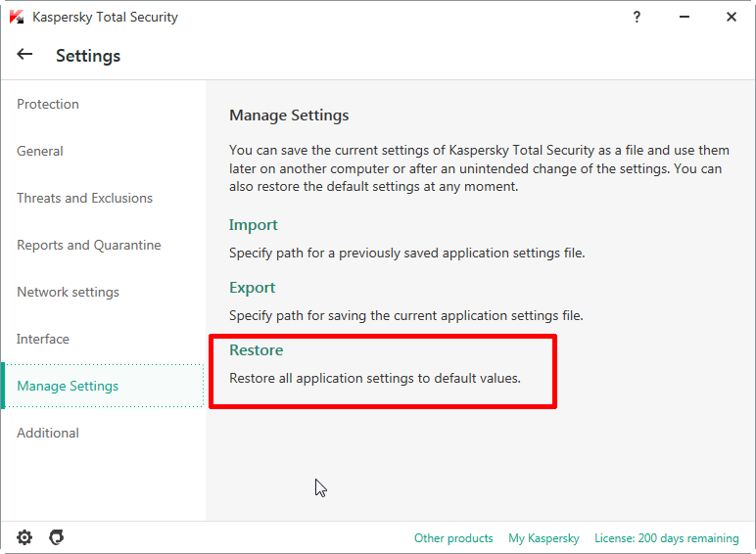
Task: Click the back arrow next to Settings
Action: tap(24, 55)
